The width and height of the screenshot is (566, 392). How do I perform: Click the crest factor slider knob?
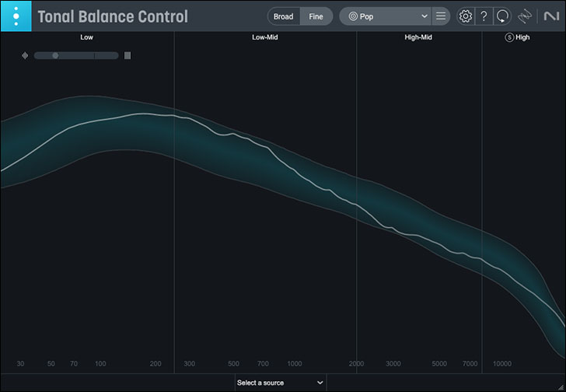coord(55,55)
